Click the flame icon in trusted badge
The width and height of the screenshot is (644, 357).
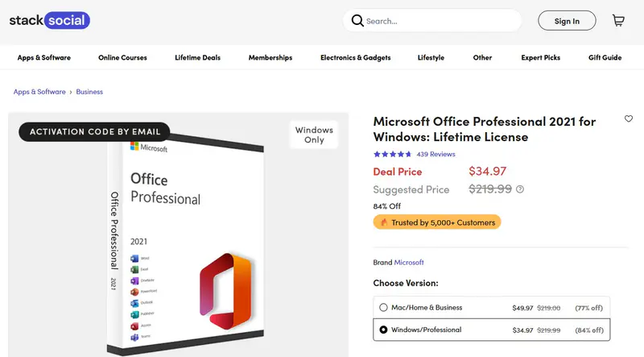tap(384, 222)
